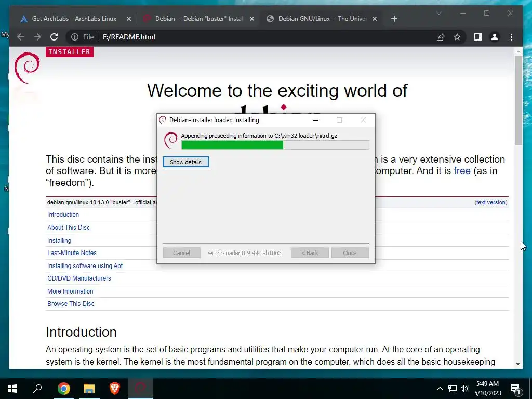Minimize the Debian-Installer loader dialog
The image size is (532, 399).
[x=315, y=120]
